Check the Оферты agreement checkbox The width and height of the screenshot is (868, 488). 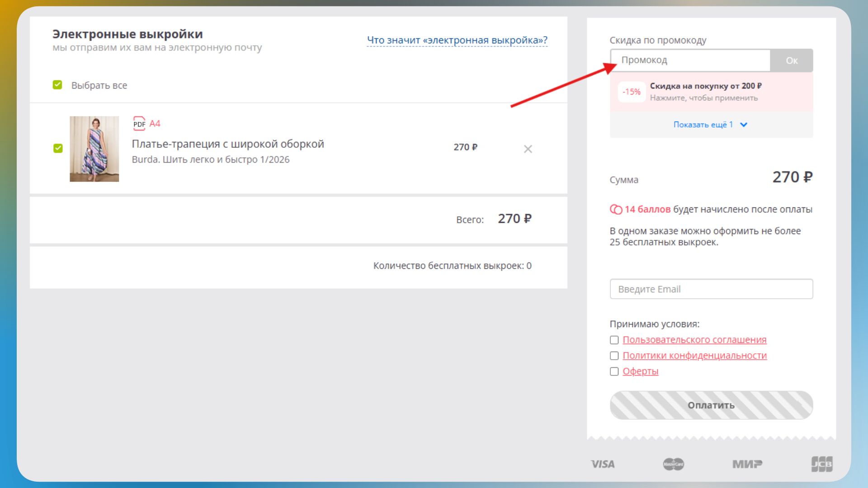(614, 371)
